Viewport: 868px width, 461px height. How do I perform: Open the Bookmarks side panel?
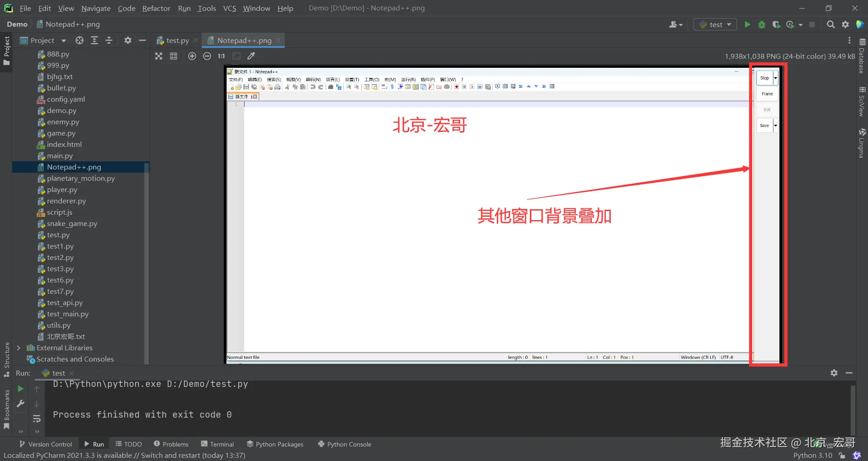7,409
